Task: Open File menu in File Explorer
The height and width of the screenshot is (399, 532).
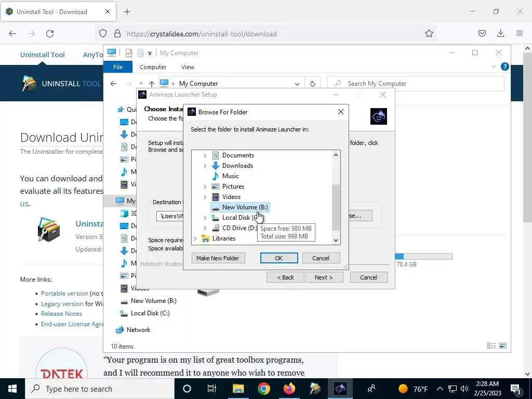Action: pos(118,67)
